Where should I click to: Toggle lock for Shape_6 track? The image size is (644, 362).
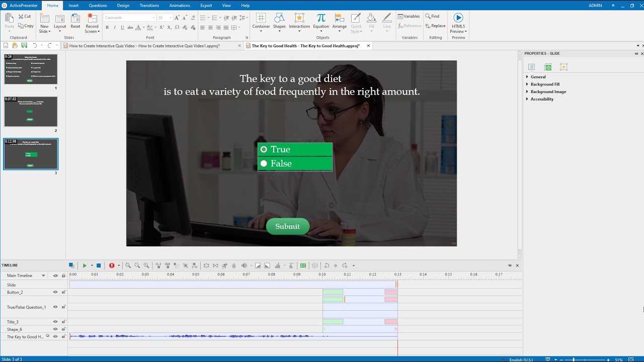pyautogui.click(x=63, y=329)
